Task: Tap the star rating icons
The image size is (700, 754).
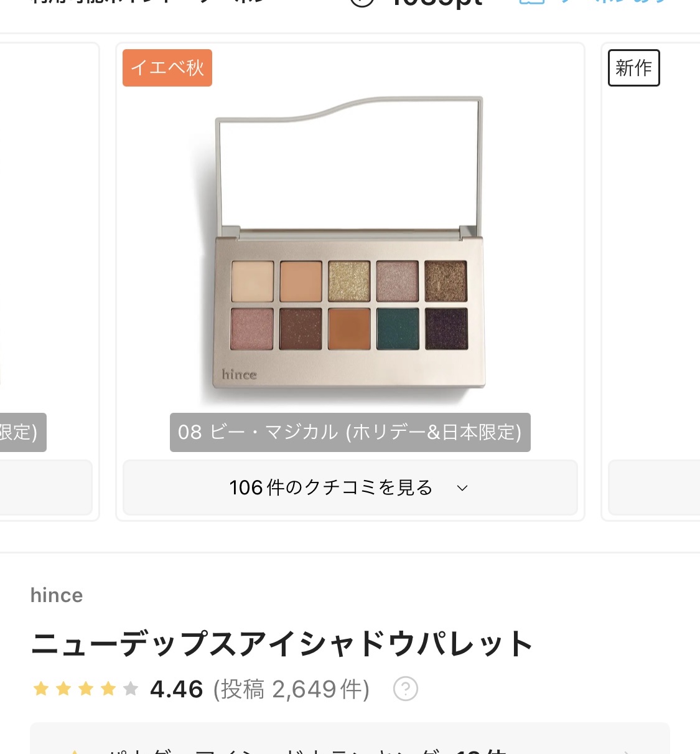Action: pos(85,689)
